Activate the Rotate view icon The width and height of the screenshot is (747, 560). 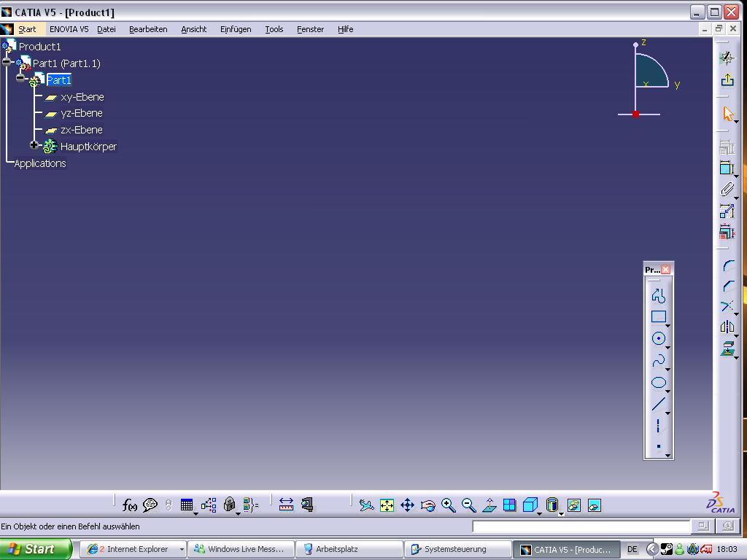pos(427,505)
